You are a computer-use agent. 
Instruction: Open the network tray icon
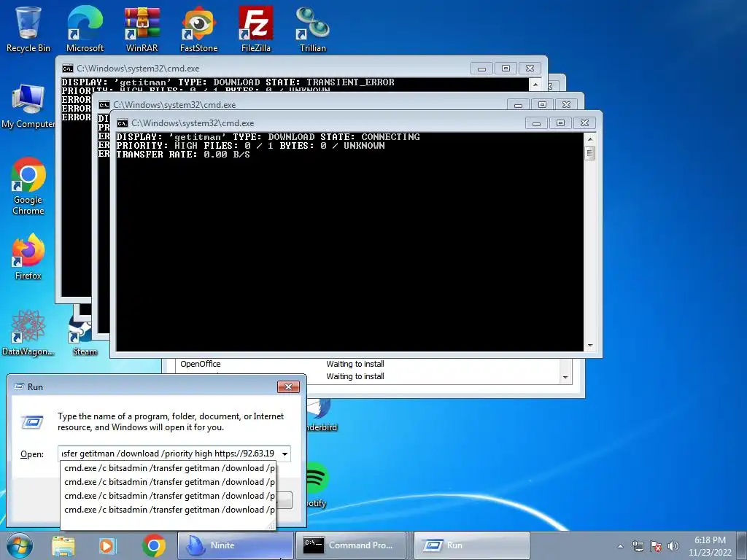click(x=638, y=546)
